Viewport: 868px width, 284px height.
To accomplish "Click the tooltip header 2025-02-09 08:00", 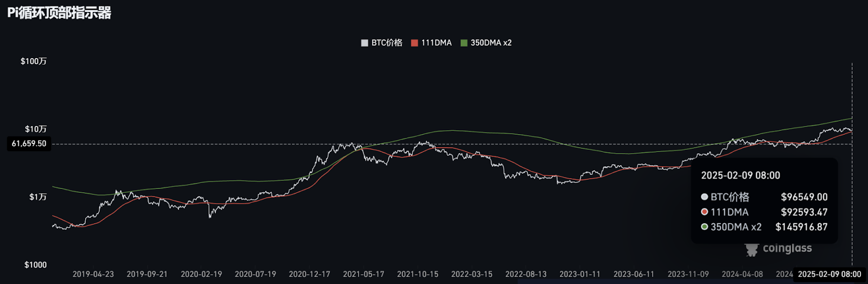I will (x=741, y=175).
